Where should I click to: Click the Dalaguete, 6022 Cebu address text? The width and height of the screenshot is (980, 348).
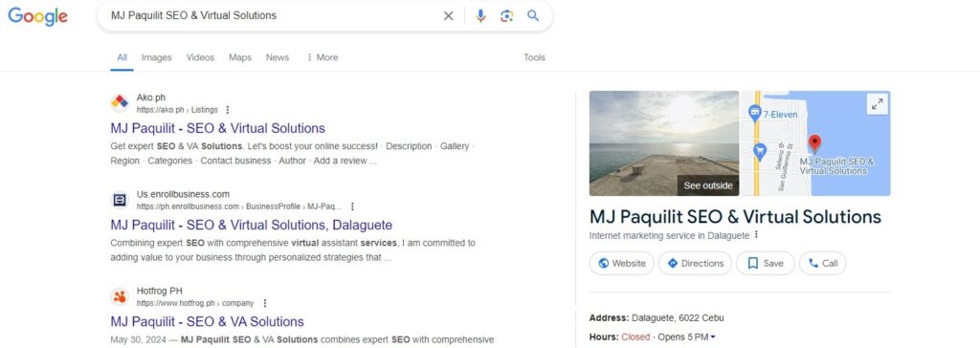click(678, 318)
